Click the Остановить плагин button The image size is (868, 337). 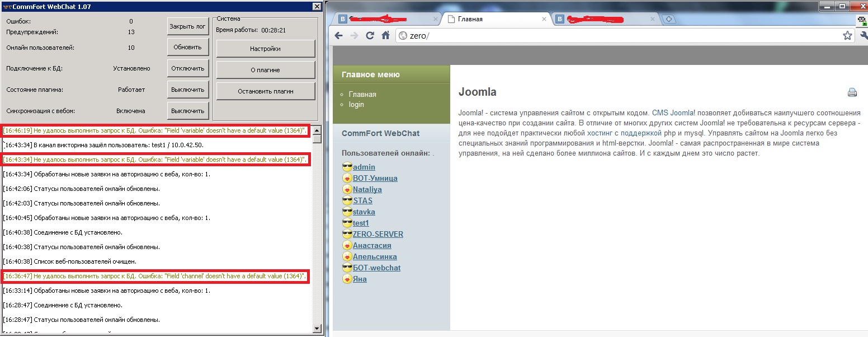click(x=265, y=91)
